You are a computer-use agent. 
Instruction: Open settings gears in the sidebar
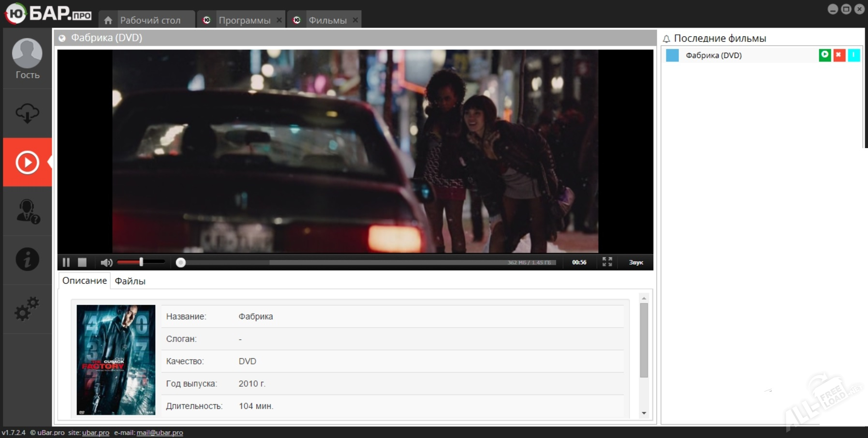point(27,309)
